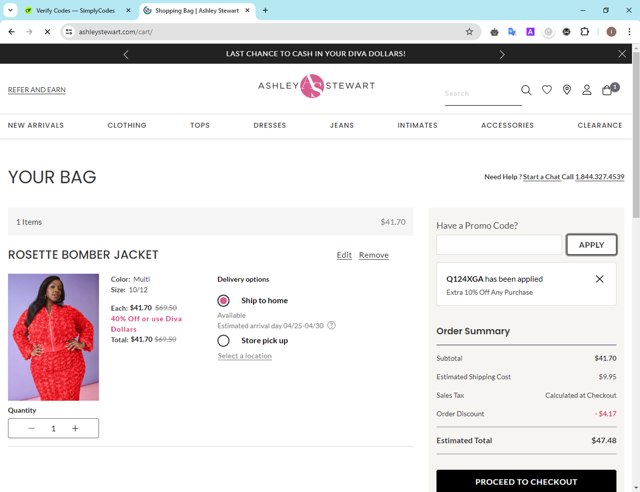
Task: Open the Rosette Bomber Jacket thumbnail
Action: click(53, 337)
